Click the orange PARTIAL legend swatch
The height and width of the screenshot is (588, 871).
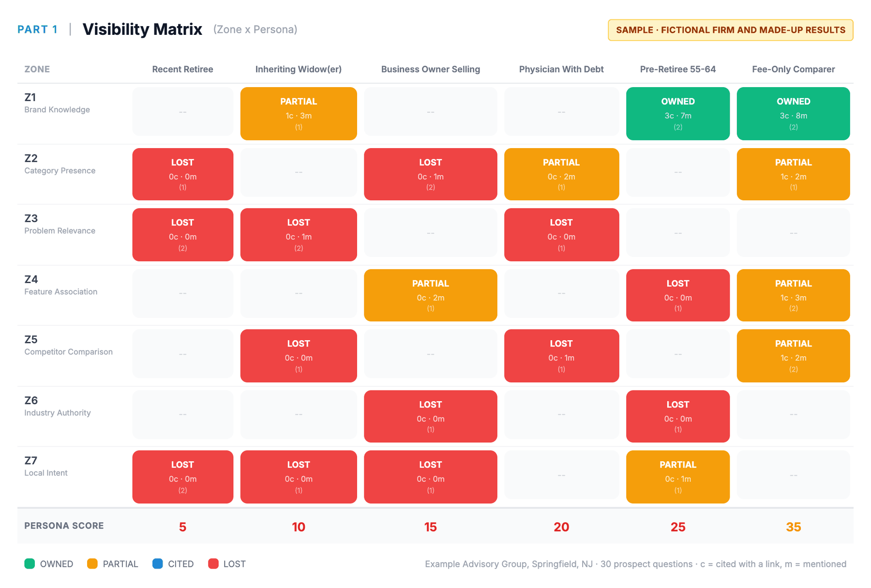pos(92,563)
